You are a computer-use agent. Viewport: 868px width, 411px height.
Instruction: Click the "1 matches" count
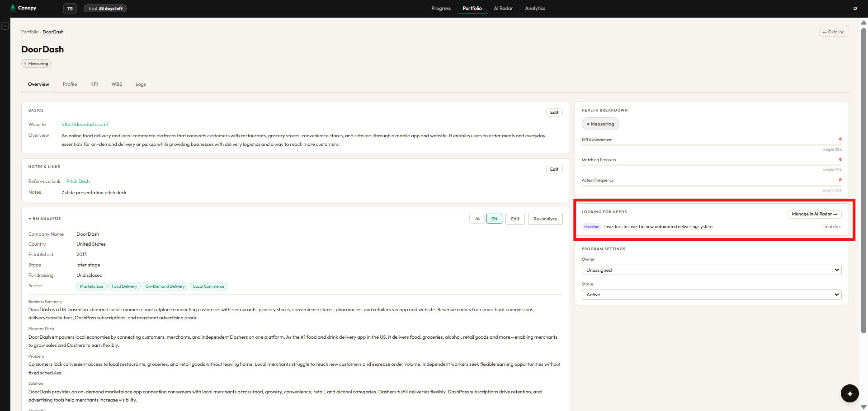point(831,227)
